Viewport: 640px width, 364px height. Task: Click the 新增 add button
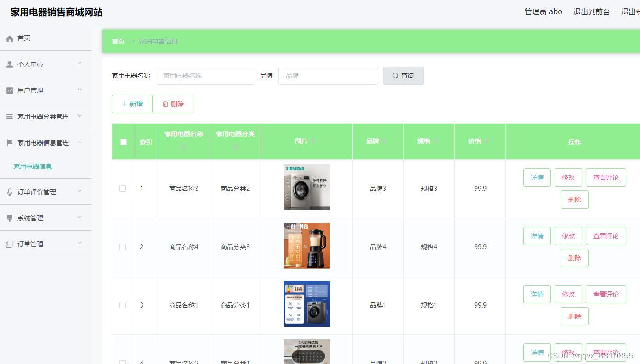coord(132,104)
